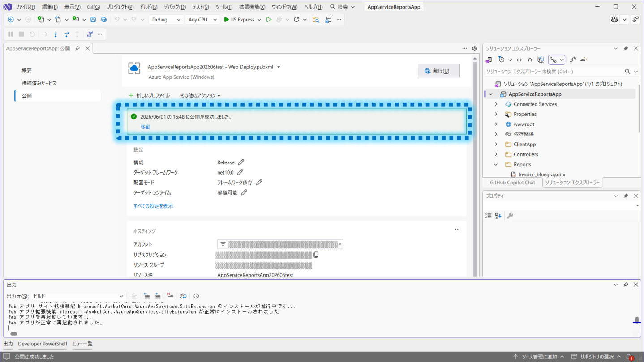Click Go to Previous Message icon in Output

coord(147,296)
